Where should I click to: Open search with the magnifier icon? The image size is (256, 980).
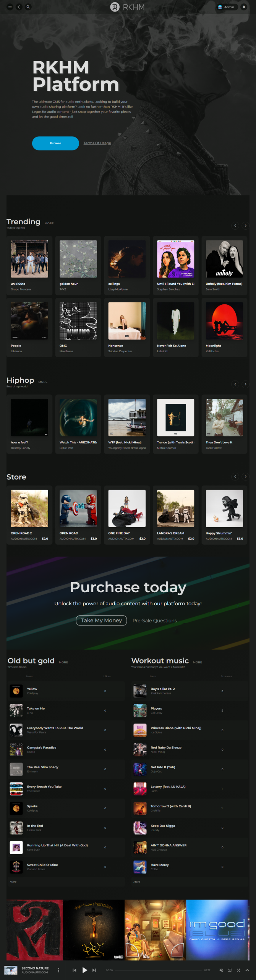28,7
